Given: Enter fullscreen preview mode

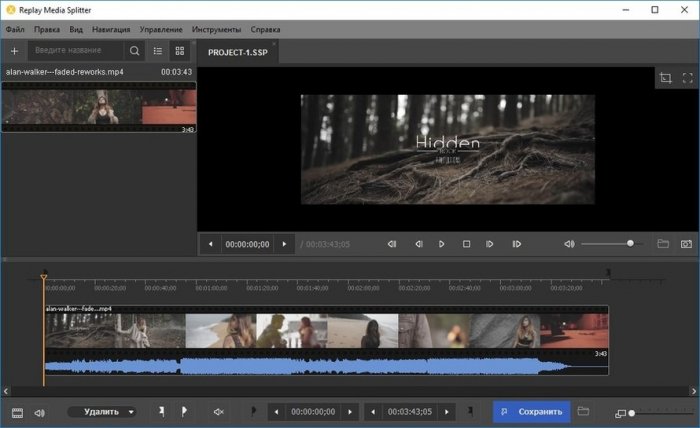Looking at the screenshot, I should pyautogui.click(x=688, y=78).
